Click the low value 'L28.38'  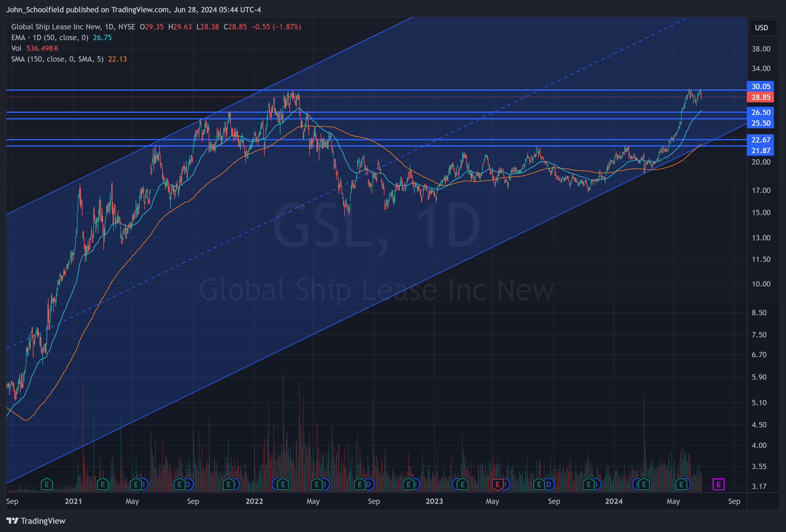tap(208, 27)
